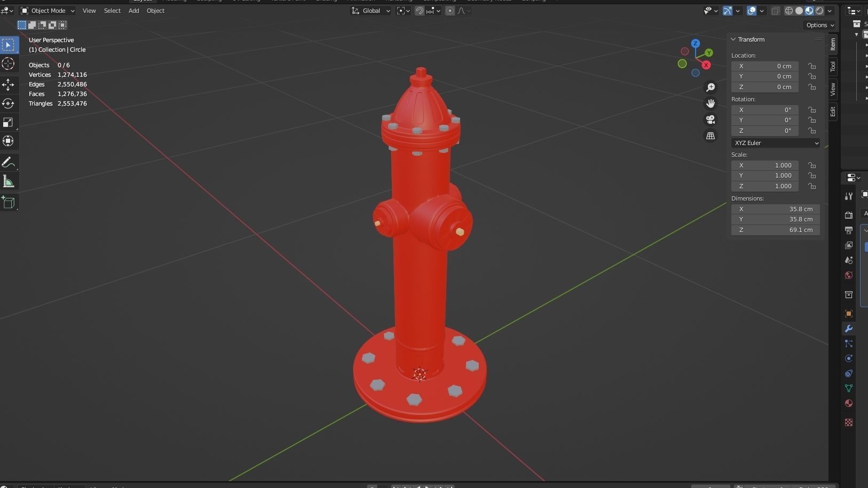
Task: Open the overlays options dropdown arrow
Action: coord(762,11)
